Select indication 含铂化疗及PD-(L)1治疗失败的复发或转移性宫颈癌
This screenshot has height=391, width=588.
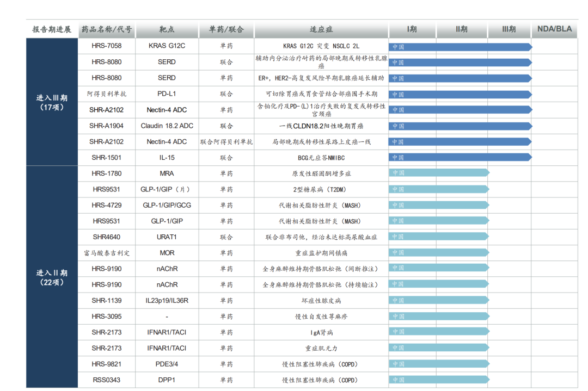321,110
